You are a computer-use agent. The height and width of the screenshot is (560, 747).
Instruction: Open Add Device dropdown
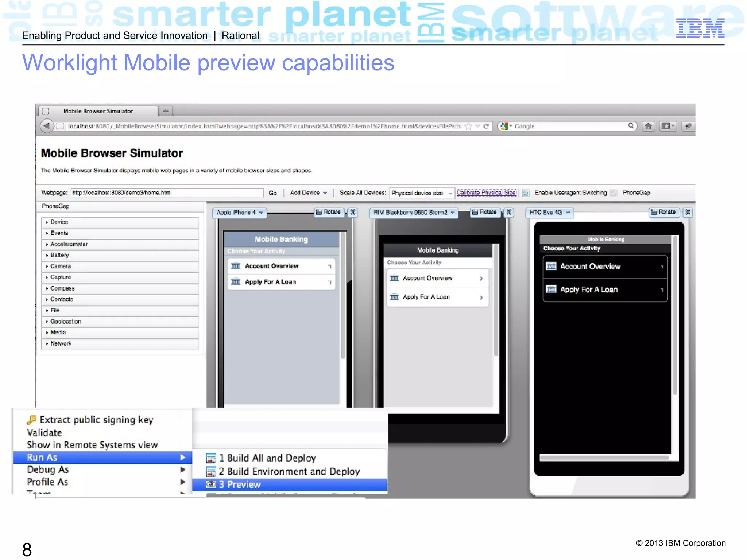[308, 193]
